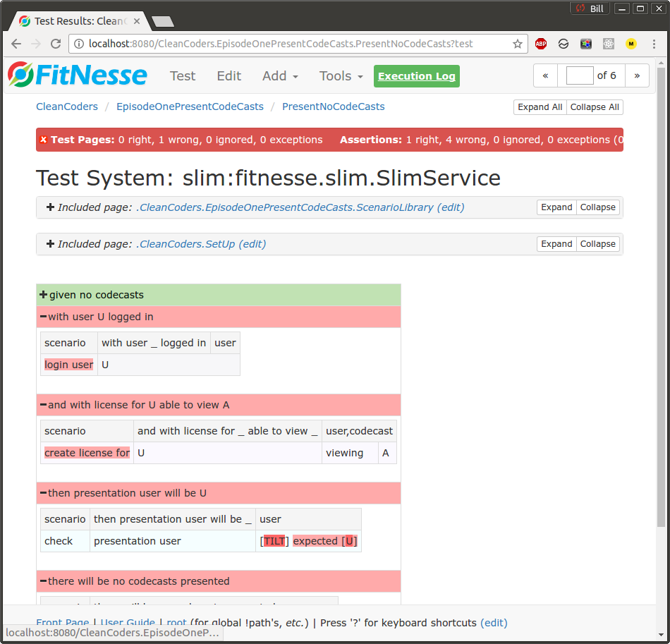The width and height of the screenshot is (670, 644).
Task: Click the M profile avatar icon
Action: 631,43
